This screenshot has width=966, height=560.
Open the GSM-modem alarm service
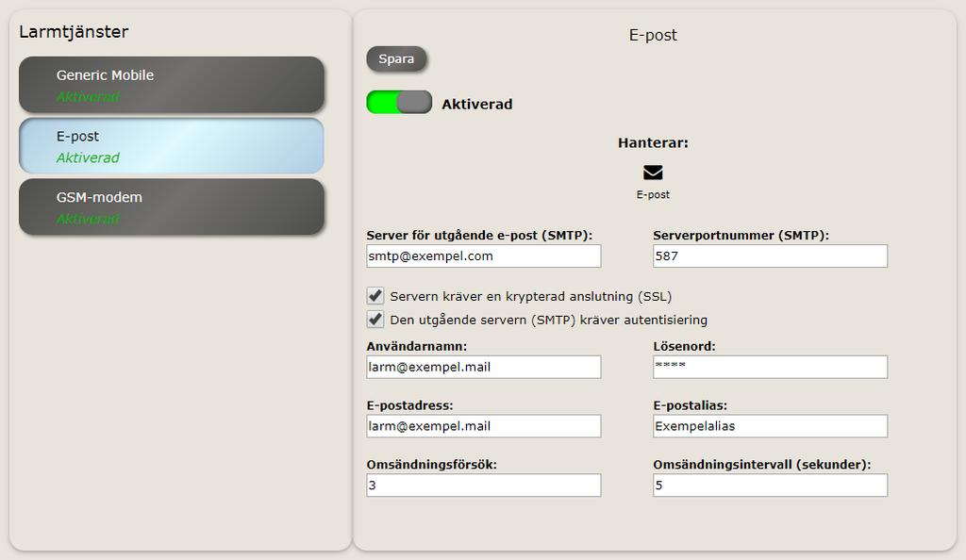tap(172, 206)
